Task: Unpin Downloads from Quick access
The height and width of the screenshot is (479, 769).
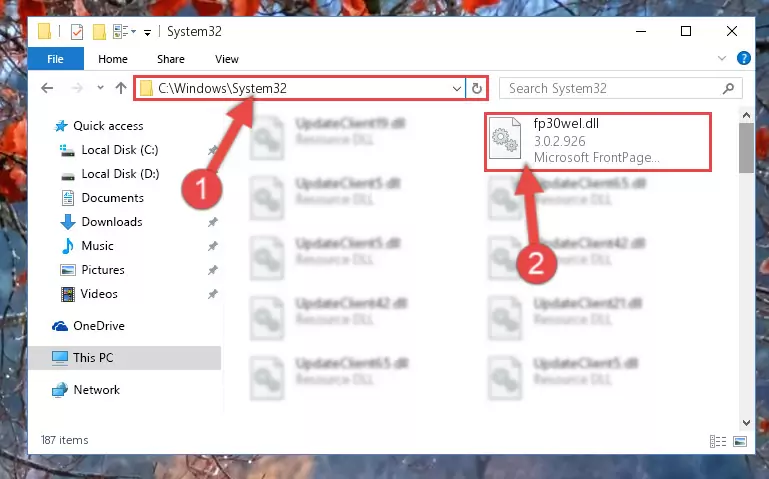Action: pyautogui.click(x=212, y=222)
